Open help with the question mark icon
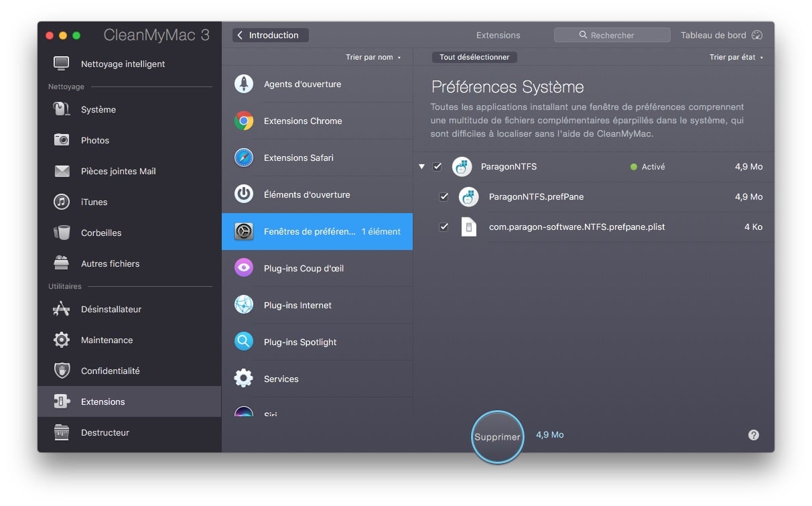This screenshot has height=506, width=812. 754,435
